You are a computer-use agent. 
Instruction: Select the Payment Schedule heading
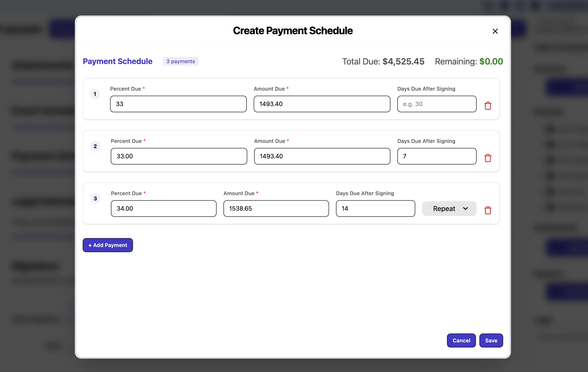(x=118, y=61)
